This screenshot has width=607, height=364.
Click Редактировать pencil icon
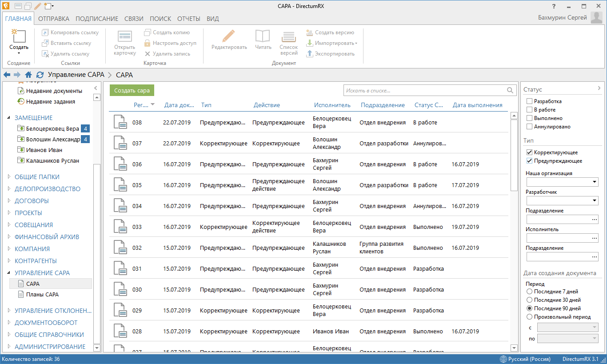tap(229, 36)
